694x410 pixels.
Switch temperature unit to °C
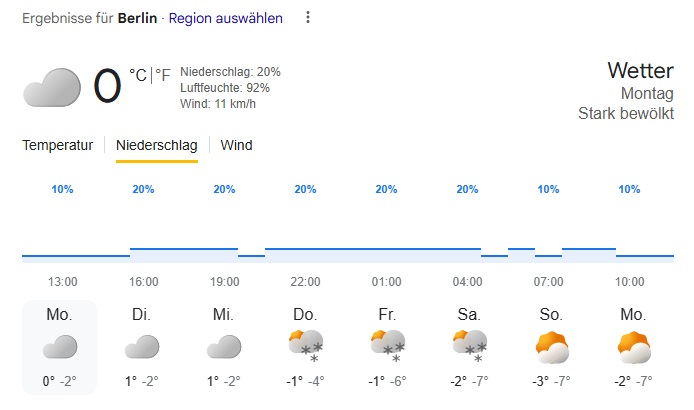pyautogui.click(x=138, y=74)
